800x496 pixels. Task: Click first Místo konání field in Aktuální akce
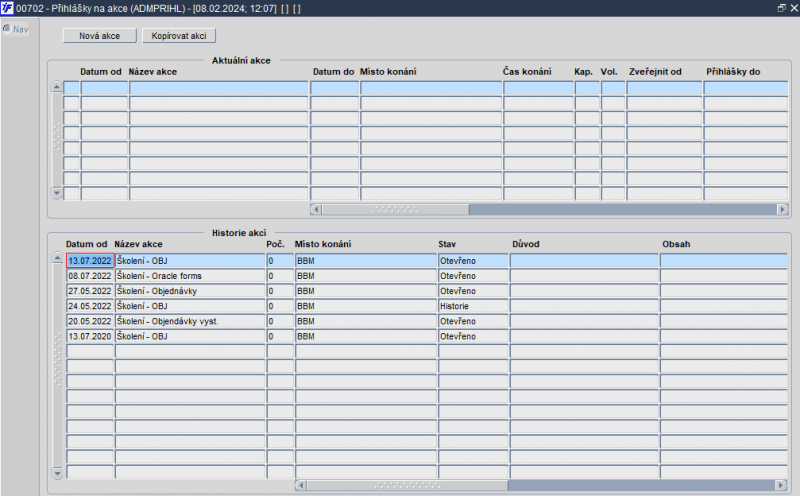431,88
